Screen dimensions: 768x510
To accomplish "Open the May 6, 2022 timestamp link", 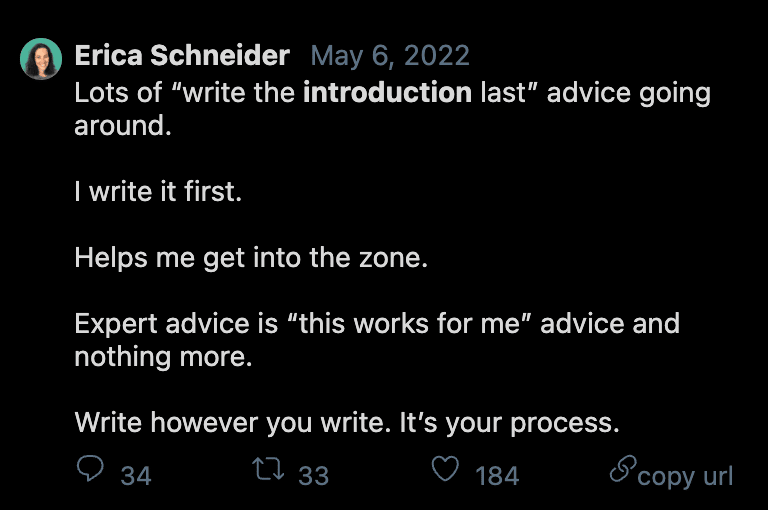I will click(x=390, y=55).
